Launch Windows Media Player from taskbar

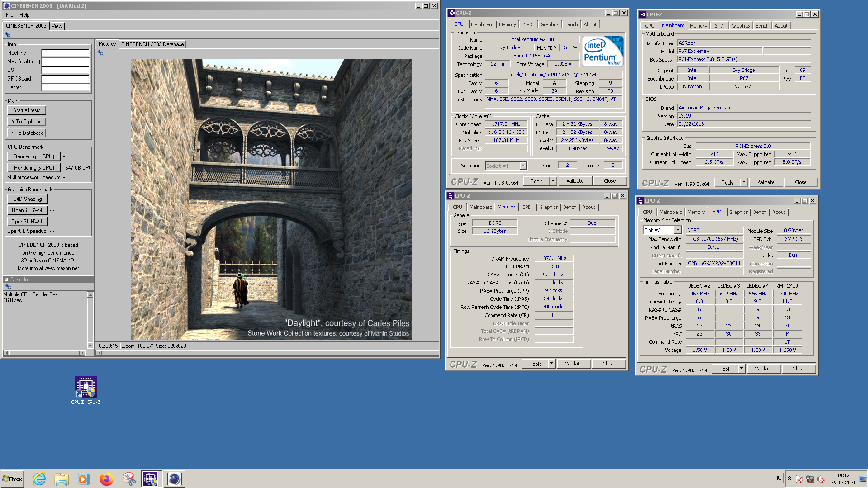84,479
